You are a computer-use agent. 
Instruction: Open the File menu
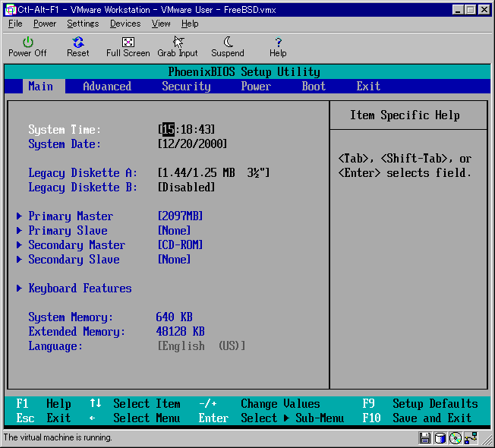tap(15, 24)
